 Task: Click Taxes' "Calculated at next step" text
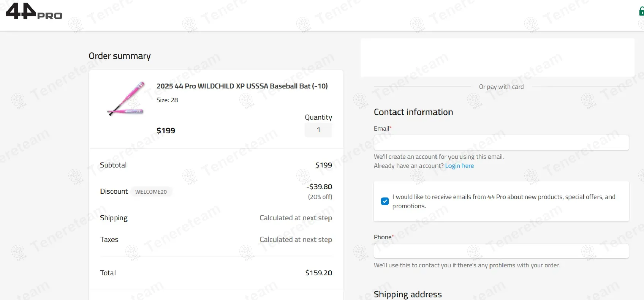296,240
